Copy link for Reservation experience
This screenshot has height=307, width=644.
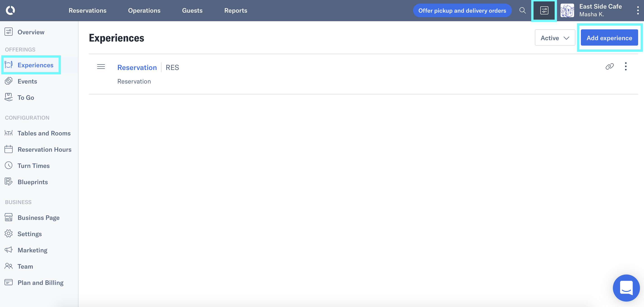click(x=609, y=67)
